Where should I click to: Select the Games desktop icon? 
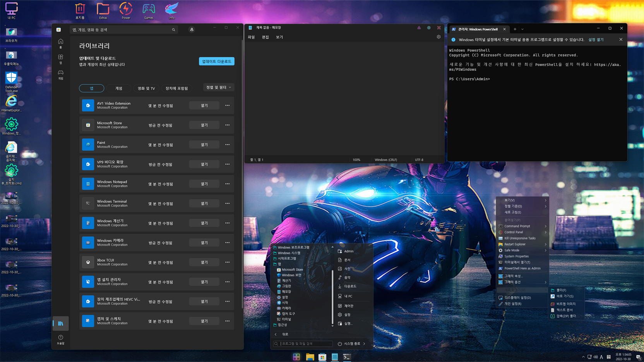pos(149,10)
